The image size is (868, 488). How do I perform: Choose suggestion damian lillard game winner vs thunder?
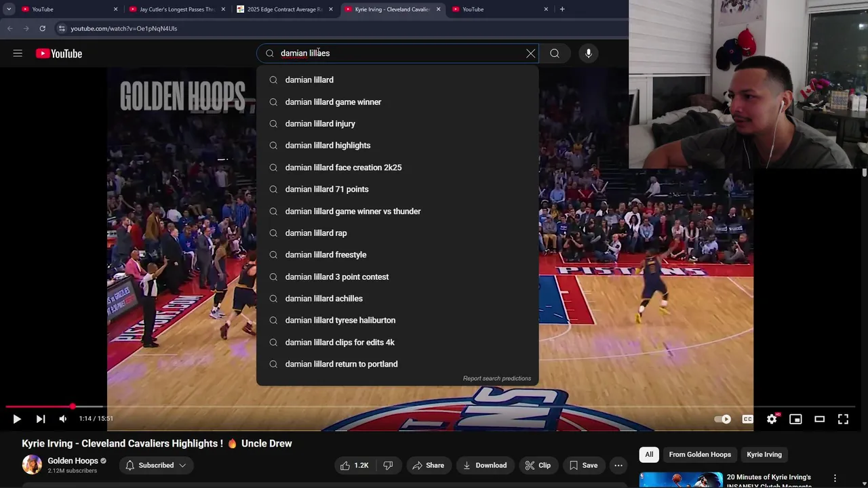tap(397, 211)
